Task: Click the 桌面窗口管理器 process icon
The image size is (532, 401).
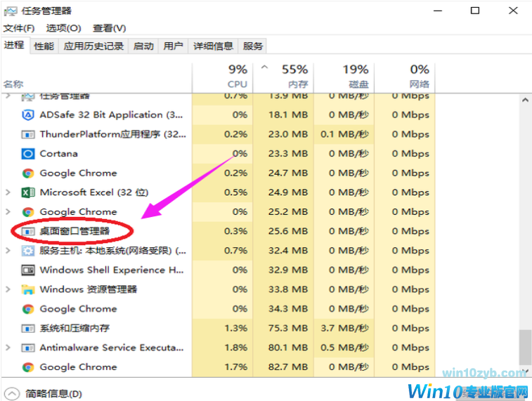Action: [28, 232]
